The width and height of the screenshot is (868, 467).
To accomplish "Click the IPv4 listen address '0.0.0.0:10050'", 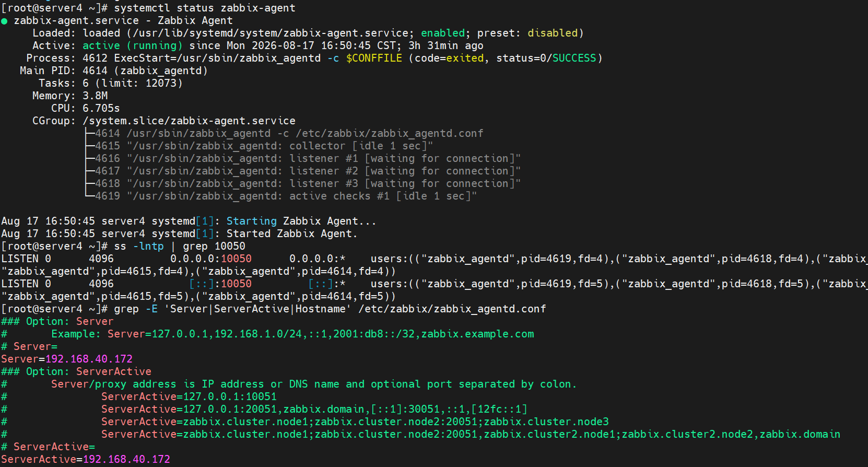I will click(211, 259).
